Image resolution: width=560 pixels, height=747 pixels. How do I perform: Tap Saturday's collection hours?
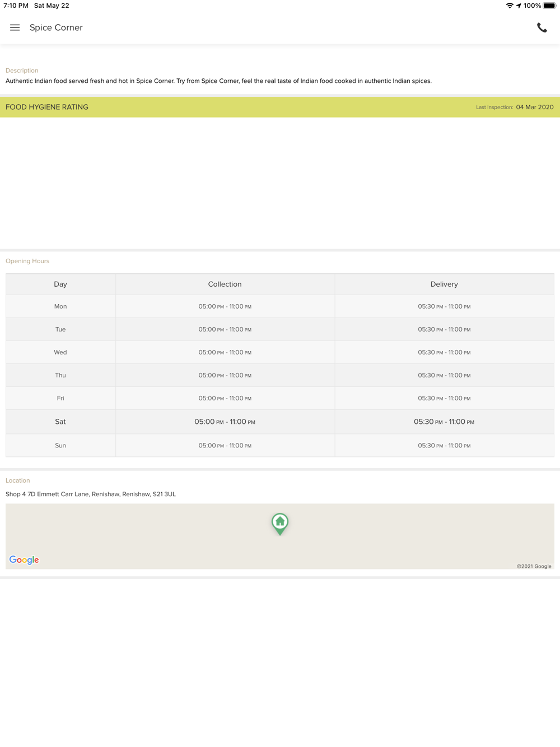tap(225, 422)
